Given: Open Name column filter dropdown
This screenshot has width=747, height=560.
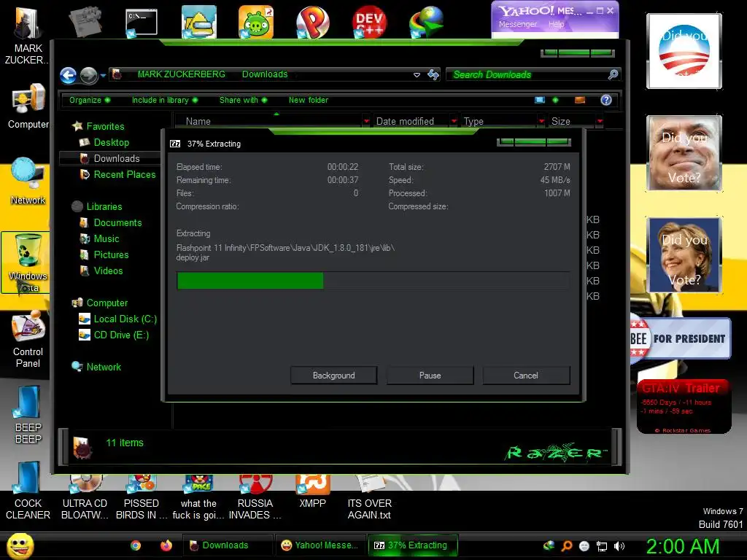Looking at the screenshot, I should point(366,122).
